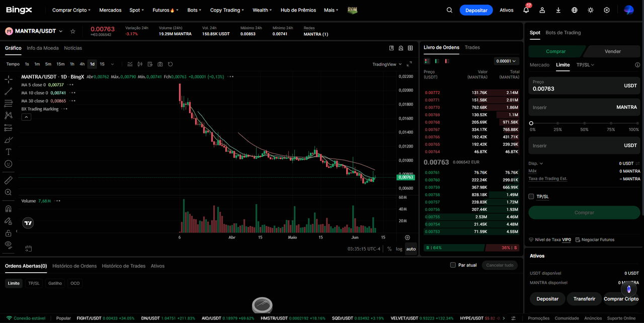The image size is (644, 323).
Task: Toggle magnet mode for drawings
Action: 8,208
